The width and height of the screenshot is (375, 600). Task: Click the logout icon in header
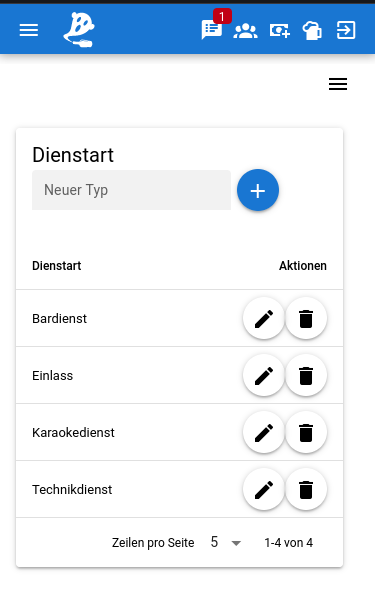[x=346, y=30]
